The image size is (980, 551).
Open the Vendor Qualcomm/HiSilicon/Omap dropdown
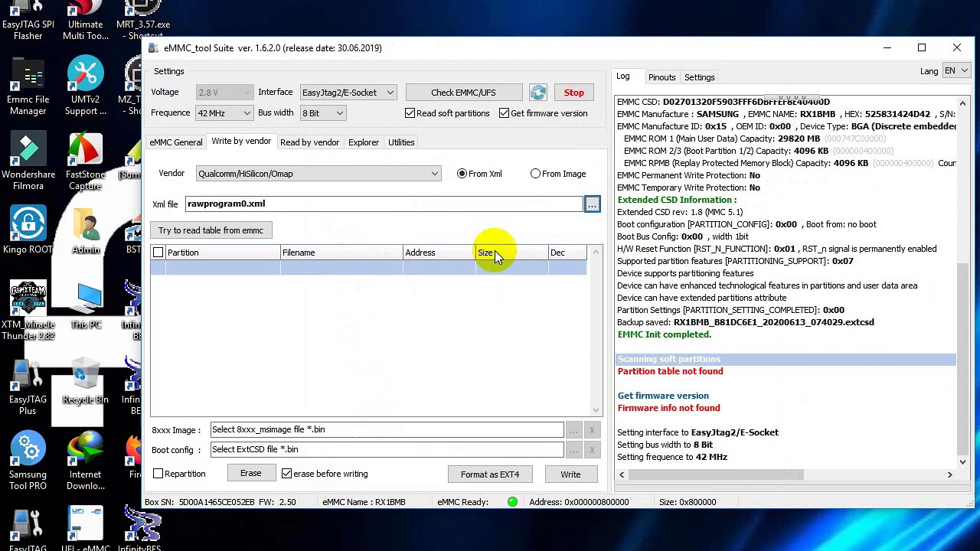(x=318, y=174)
